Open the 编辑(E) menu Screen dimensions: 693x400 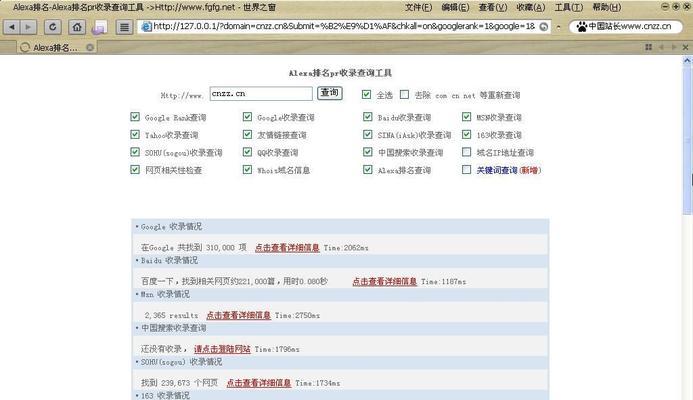(x=455, y=7)
